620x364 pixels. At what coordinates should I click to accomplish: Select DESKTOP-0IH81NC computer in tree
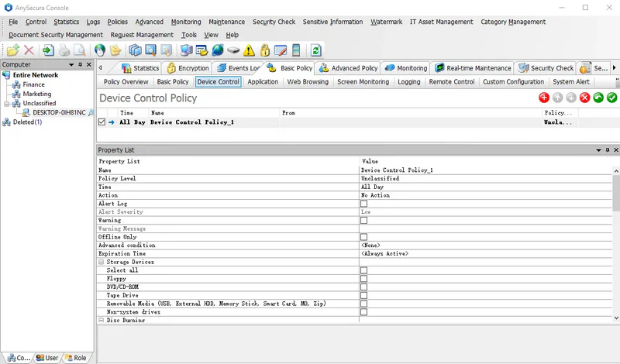pyautogui.click(x=59, y=112)
